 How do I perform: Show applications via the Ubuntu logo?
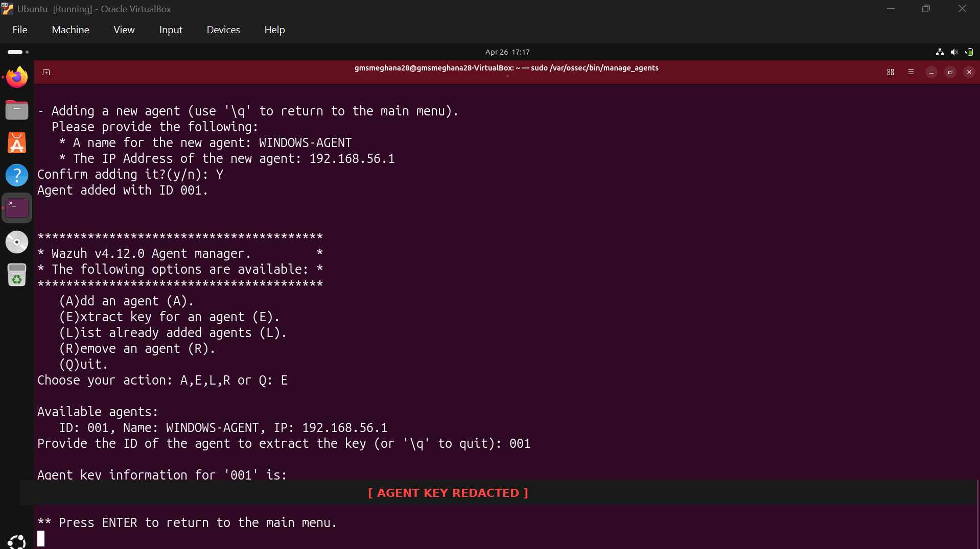click(x=17, y=541)
